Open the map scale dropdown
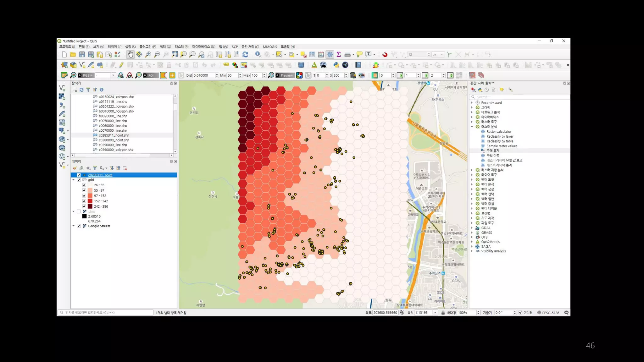Viewport: 644px width, 362px height. coord(435,313)
